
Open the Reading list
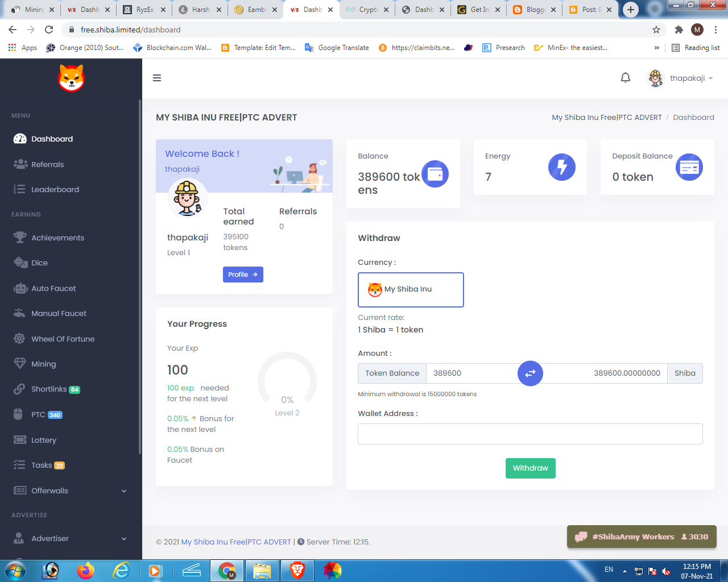[x=696, y=48]
